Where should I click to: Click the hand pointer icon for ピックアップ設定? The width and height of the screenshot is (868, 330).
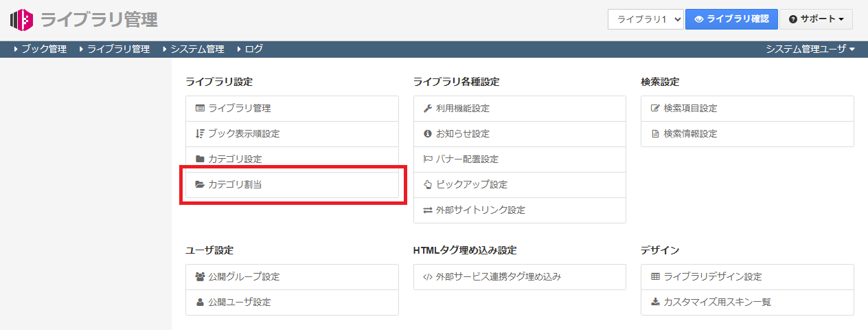click(x=427, y=185)
